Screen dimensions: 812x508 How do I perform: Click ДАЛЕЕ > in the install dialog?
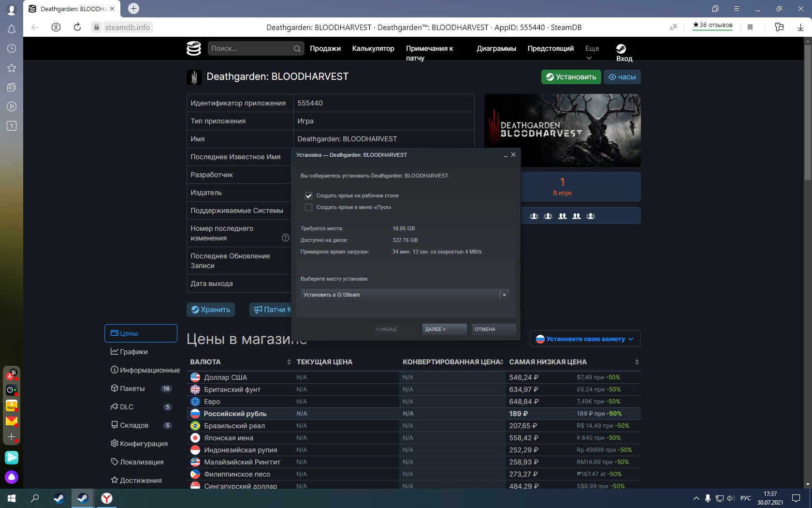pyautogui.click(x=444, y=329)
